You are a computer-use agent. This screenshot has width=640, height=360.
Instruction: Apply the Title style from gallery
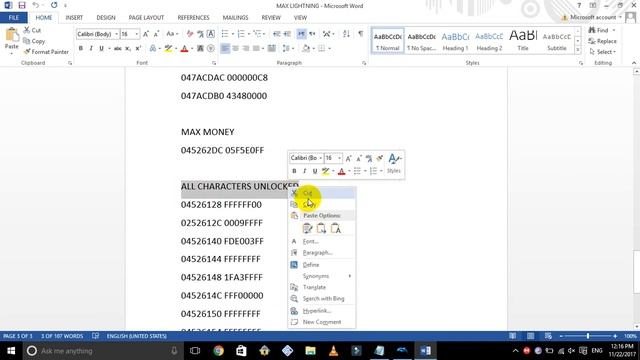[x=523, y=41]
